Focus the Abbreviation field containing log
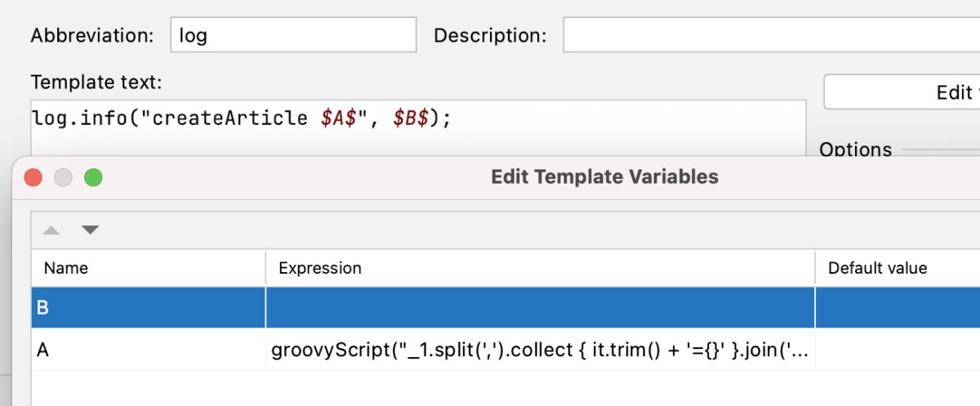 click(x=293, y=36)
